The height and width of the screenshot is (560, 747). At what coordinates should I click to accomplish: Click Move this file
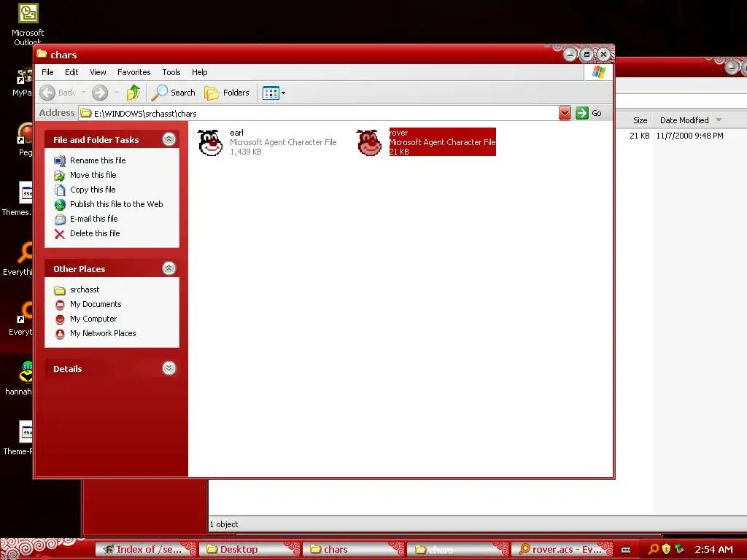tap(93, 175)
